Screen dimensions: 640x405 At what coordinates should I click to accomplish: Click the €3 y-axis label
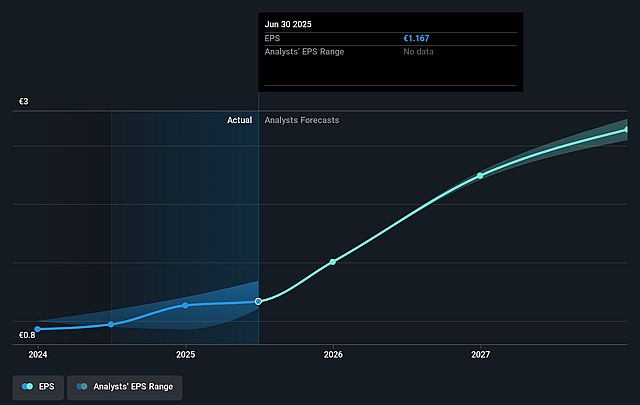pyautogui.click(x=23, y=102)
